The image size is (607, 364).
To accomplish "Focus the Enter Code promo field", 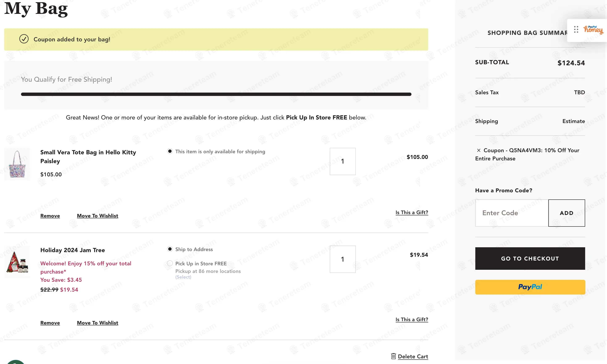I will coord(512,213).
